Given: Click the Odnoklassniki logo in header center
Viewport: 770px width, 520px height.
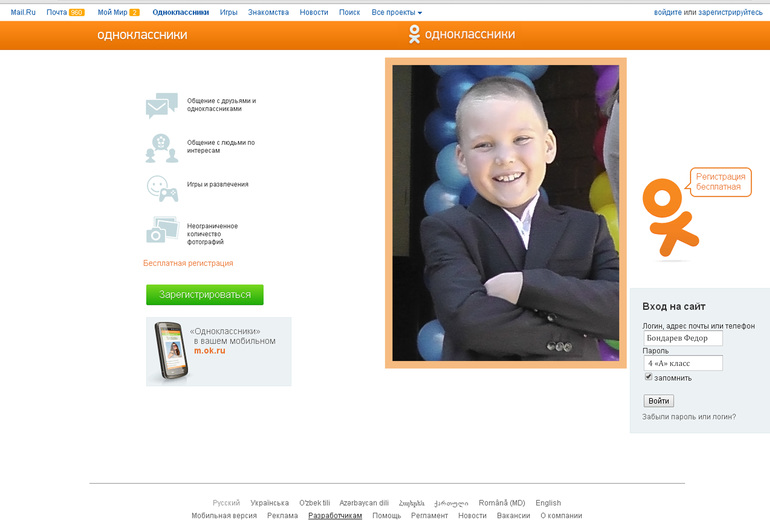Looking at the screenshot, I should 461,35.
